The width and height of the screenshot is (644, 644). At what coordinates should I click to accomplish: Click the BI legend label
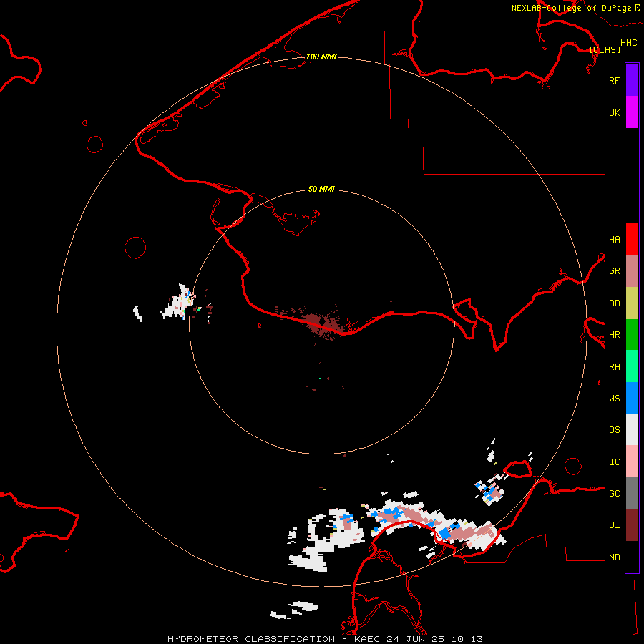(x=614, y=525)
